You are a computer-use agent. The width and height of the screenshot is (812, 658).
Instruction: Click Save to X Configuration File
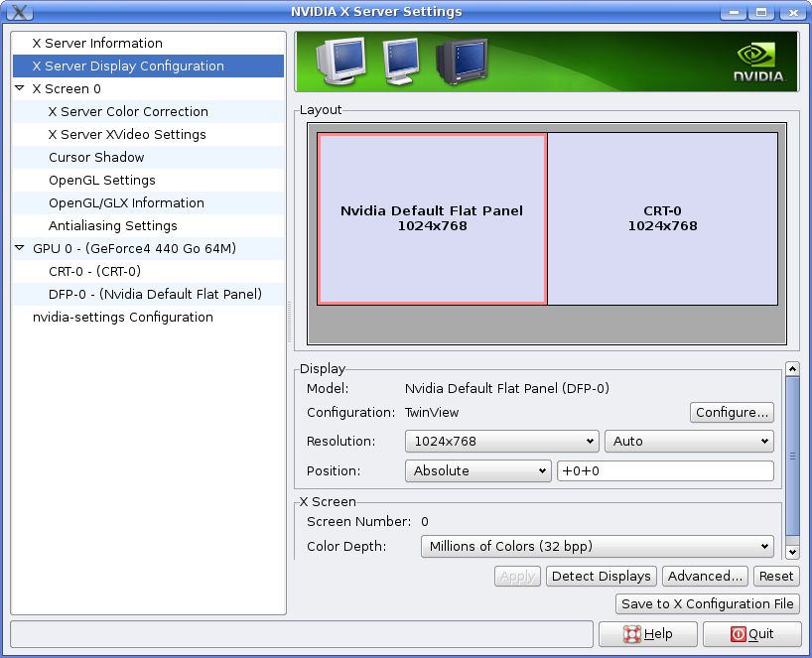point(707,603)
